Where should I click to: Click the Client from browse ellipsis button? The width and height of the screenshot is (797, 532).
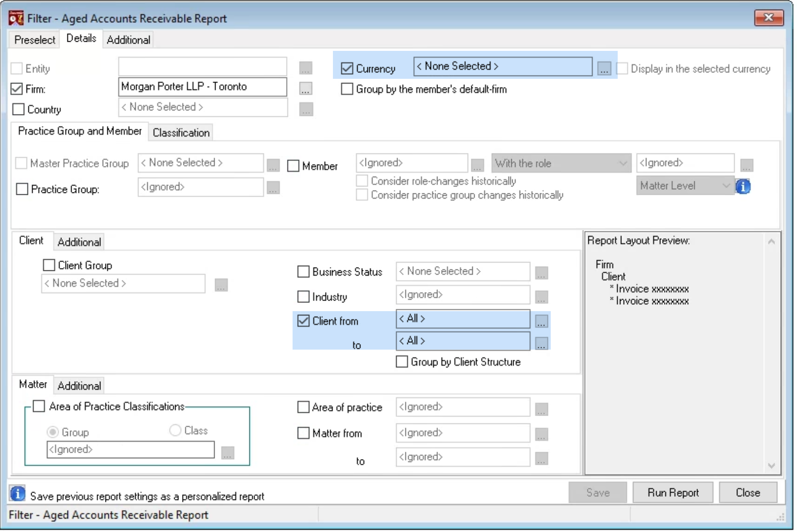tap(542, 321)
